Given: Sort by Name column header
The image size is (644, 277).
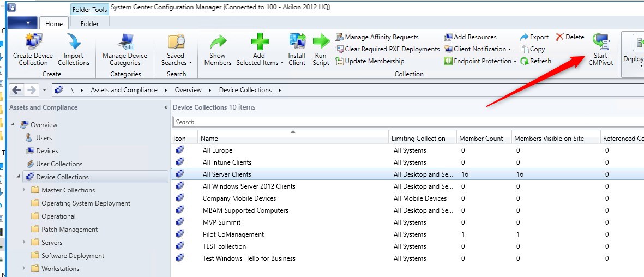Looking at the screenshot, I should (293, 138).
